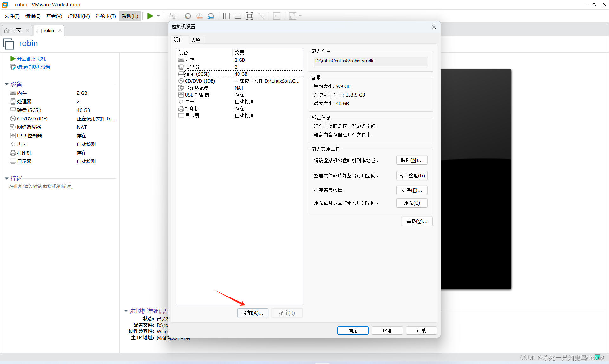Click the 高级(V)... button
609x364 pixels.
[417, 221]
